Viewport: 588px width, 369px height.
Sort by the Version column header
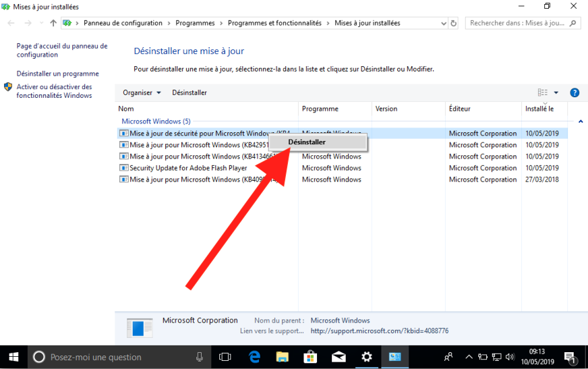click(x=386, y=109)
